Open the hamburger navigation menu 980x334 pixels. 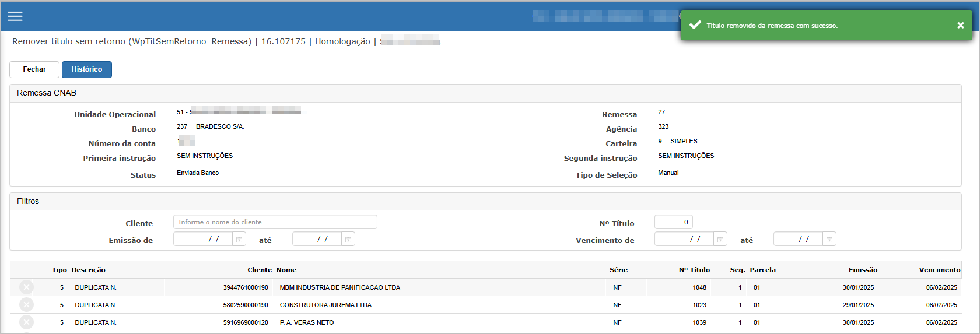(15, 16)
